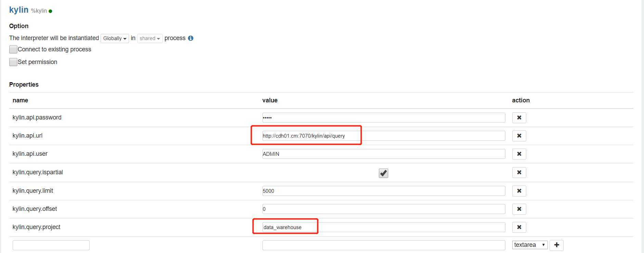Focus the kylin.api.password value field
Viewport: 644px width, 253px height.
(384, 117)
